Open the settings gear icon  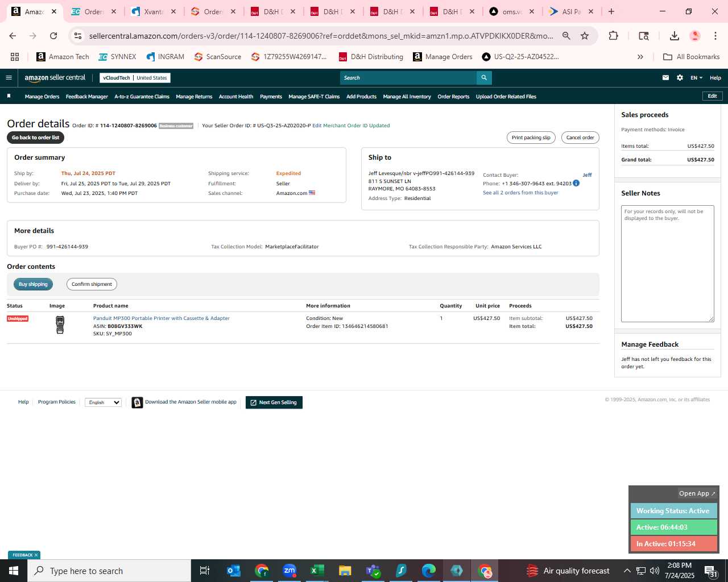coord(680,78)
